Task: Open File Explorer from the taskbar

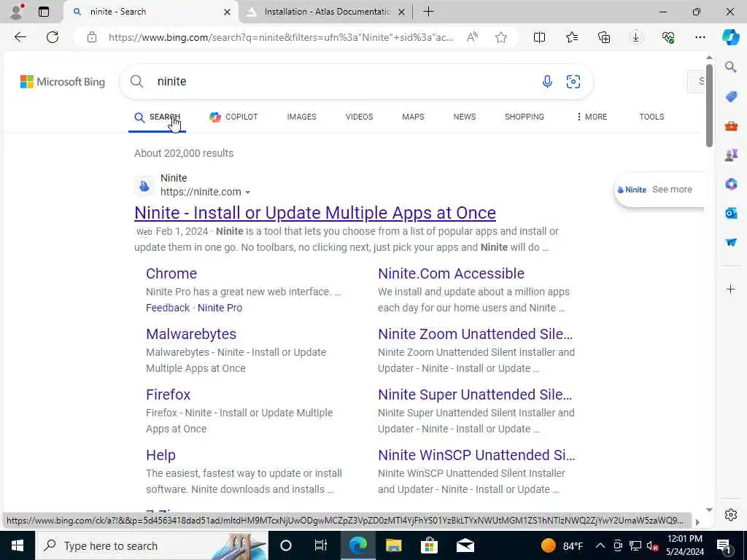Action: (393, 545)
